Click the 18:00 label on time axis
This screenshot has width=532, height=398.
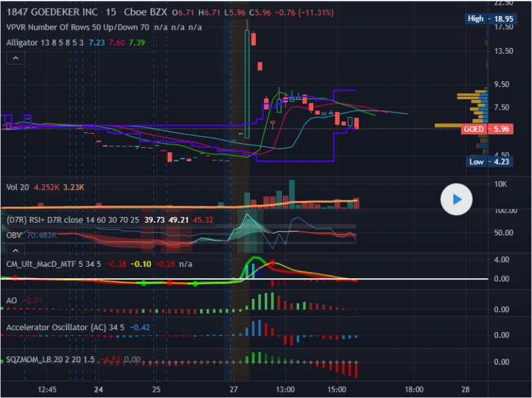click(x=414, y=389)
